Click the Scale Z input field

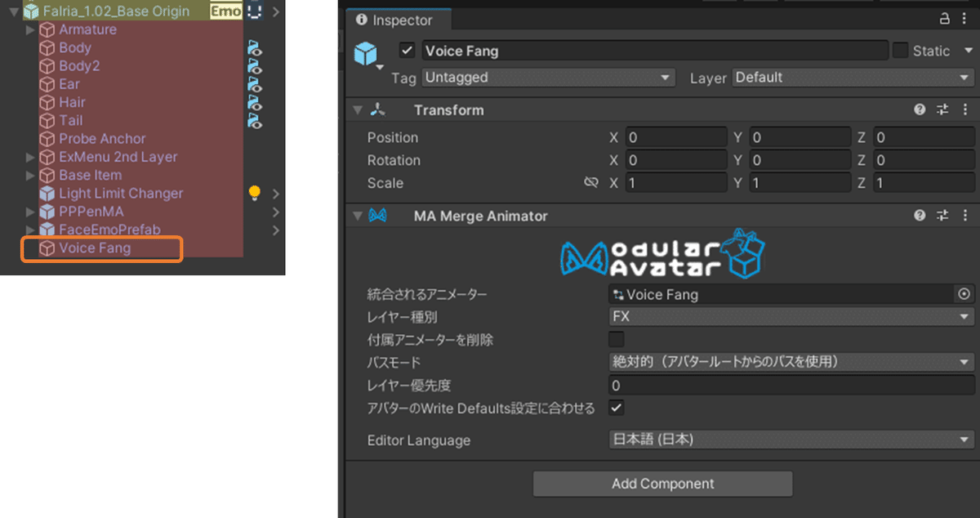tap(924, 183)
